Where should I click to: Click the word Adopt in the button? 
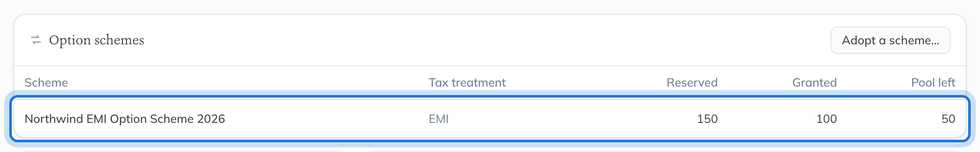coord(859,41)
